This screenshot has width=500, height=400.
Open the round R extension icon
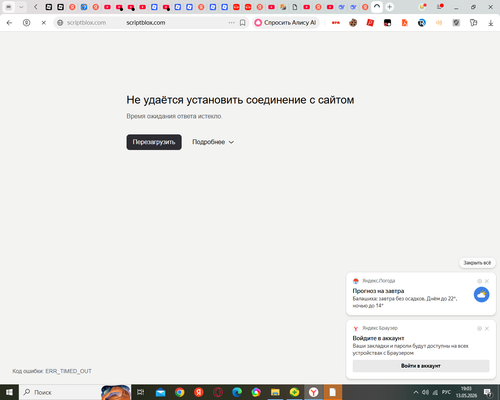tap(422, 23)
